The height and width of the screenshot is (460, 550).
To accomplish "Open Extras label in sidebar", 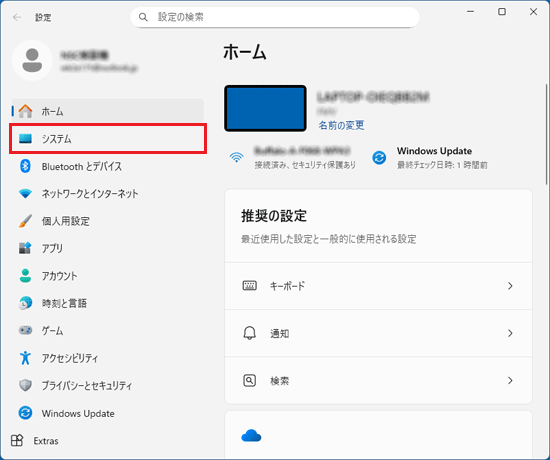I will [x=46, y=441].
